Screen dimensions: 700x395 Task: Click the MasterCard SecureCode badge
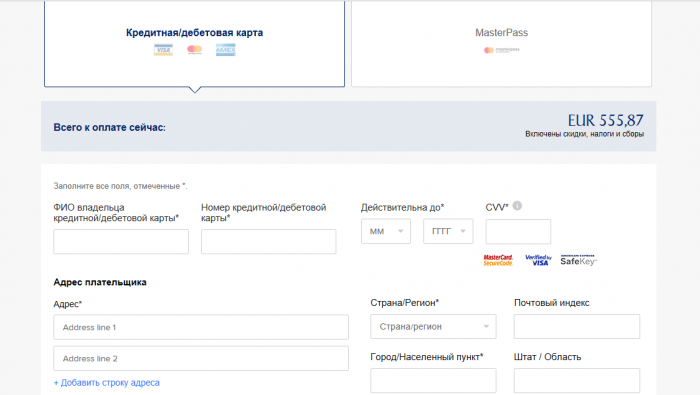tap(498, 260)
